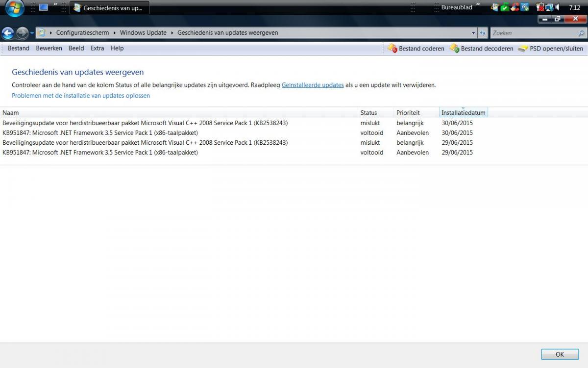Expand the arrow after Configuratiescherm in breadcrumb
The image size is (588, 368).
click(115, 33)
